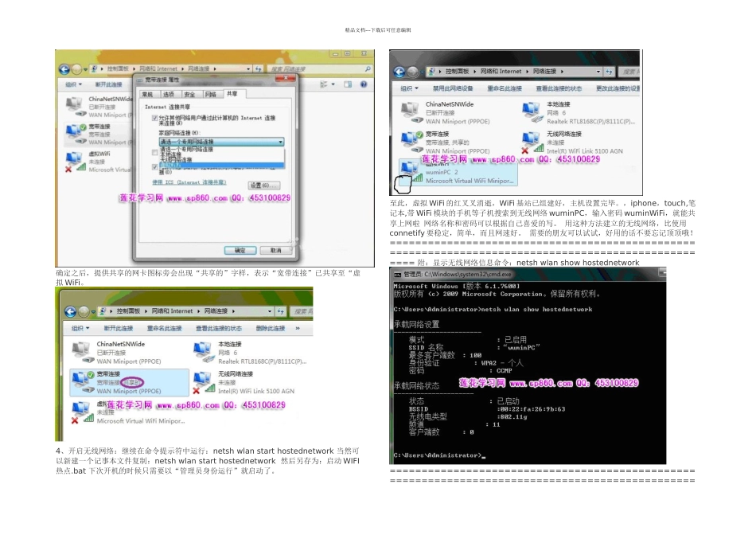Viewport: 756px width, 535px height.
Task: Open 组织 menu in window behind 属性 dialog
Action: pyautogui.click(x=73, y=84)
